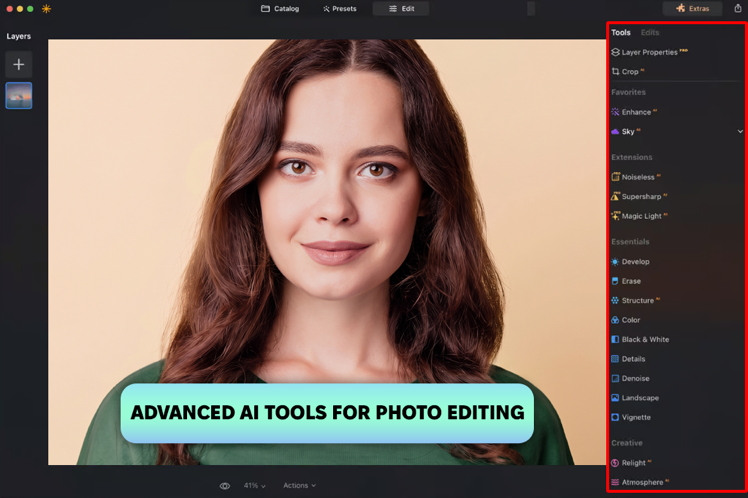
Task: Click the Supersharp extension icon
Action: 615,197
